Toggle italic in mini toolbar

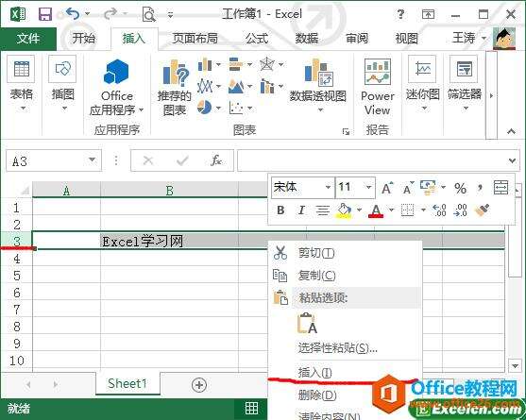coord(301,210)
